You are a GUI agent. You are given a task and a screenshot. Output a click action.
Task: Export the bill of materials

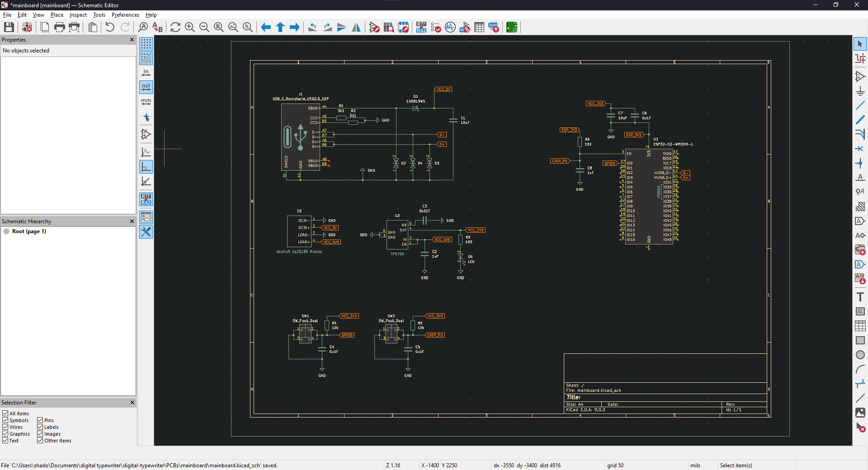493,27
